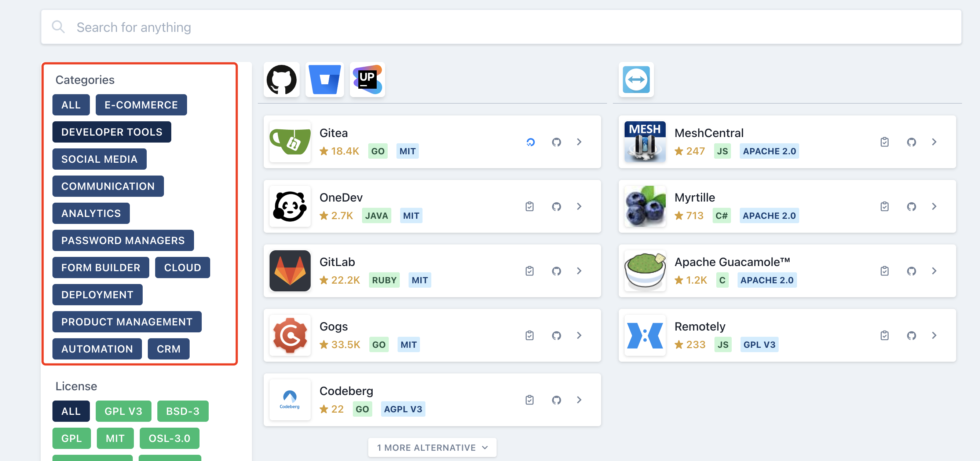Filter by FORM BUILDER category
This screenshot has height=461, width=980.
(x=101, y=268)
